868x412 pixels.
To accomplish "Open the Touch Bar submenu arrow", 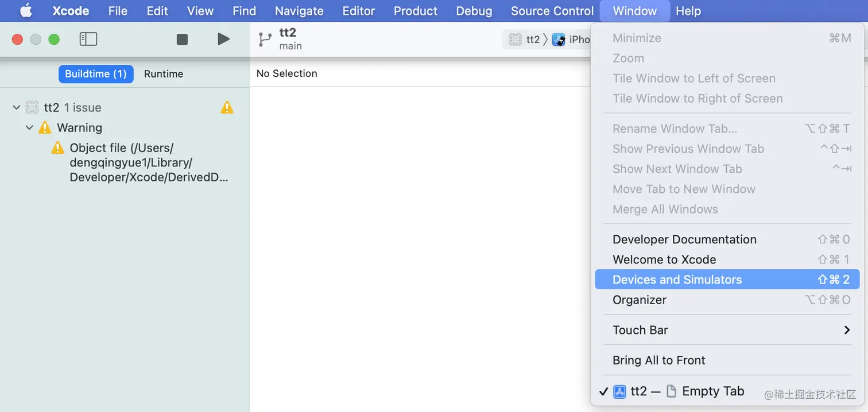I will (x=847, y=330).
